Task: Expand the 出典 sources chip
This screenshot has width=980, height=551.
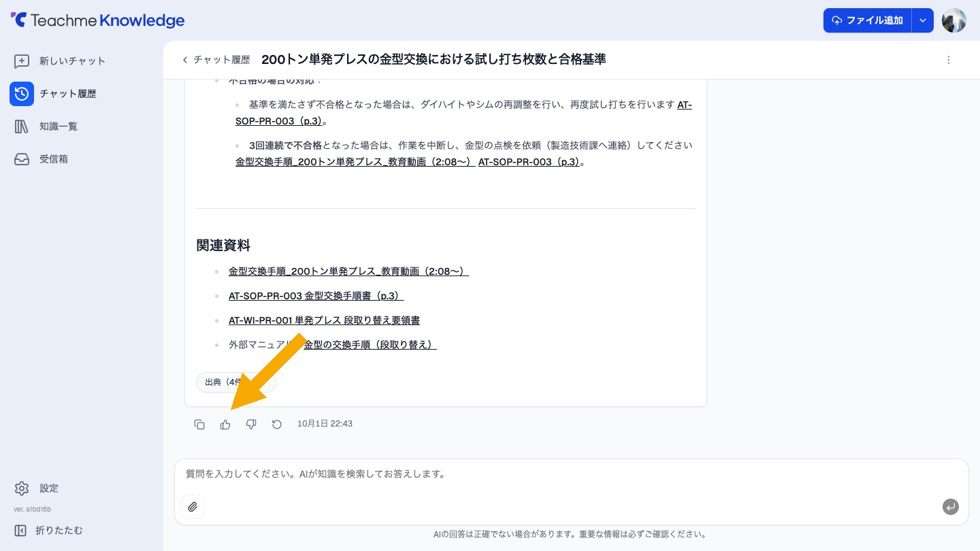Action: click(x=235, y=382)
